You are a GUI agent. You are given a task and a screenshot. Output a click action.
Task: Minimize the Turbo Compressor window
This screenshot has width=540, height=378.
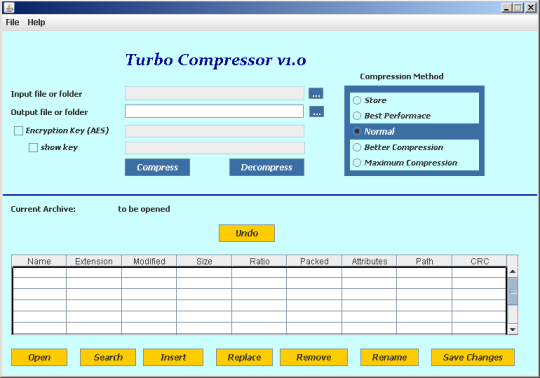pyautogui.click(x=506, y=8)
